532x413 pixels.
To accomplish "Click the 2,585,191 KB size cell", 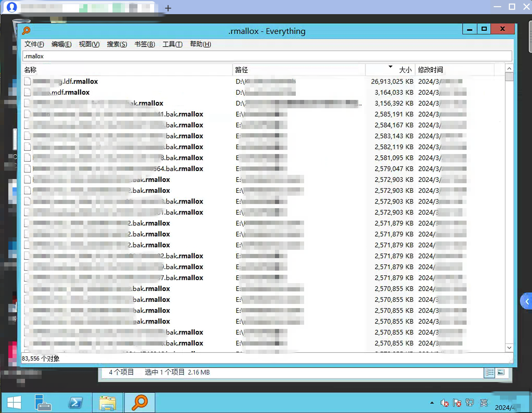I will pos(394,114).
